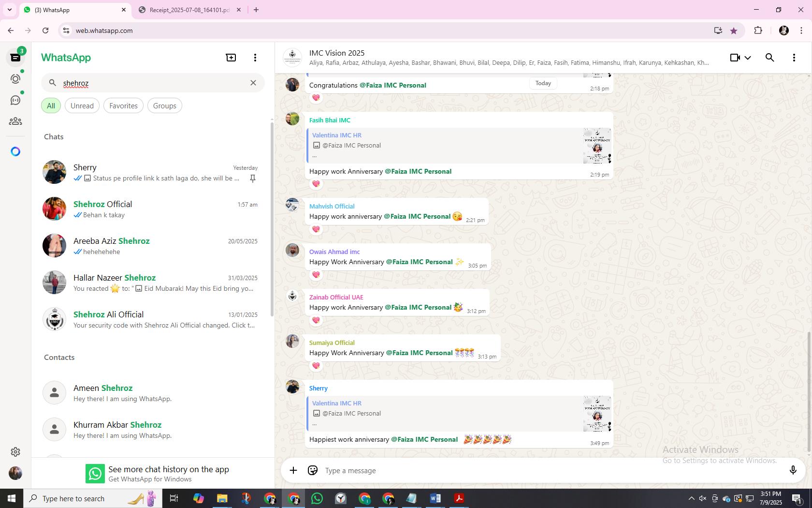Open the Communities icon
The height and width of the screenshot is (508, 812).
(x=15, y=121)
